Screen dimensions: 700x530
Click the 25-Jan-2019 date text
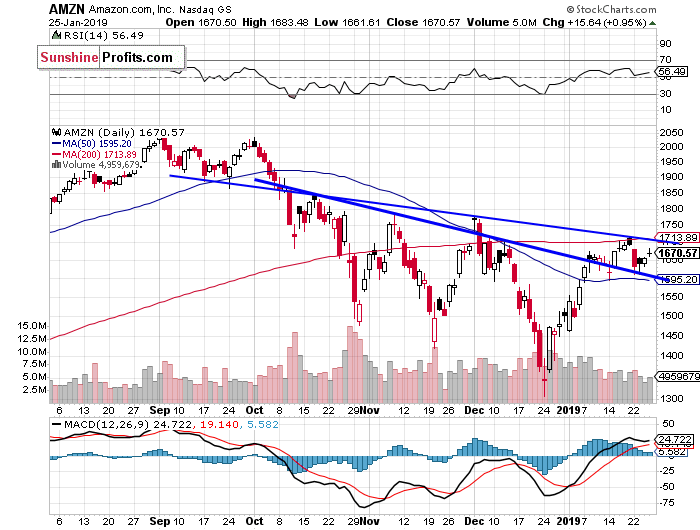pyautogui.click(x=78, y=22)
